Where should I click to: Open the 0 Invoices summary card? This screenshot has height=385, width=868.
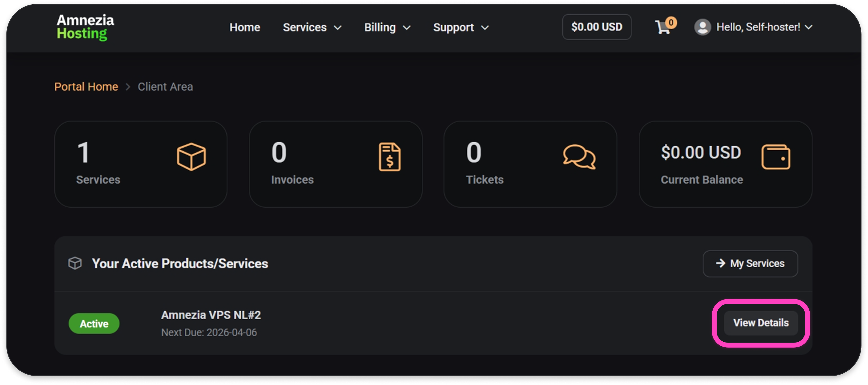[335, 164]
